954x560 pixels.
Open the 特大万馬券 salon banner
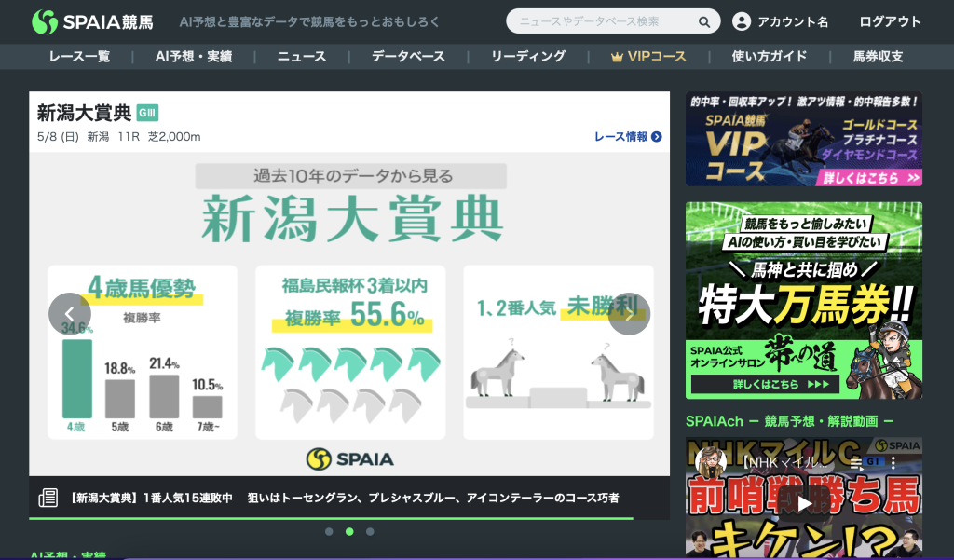click(x=804, y=301)
